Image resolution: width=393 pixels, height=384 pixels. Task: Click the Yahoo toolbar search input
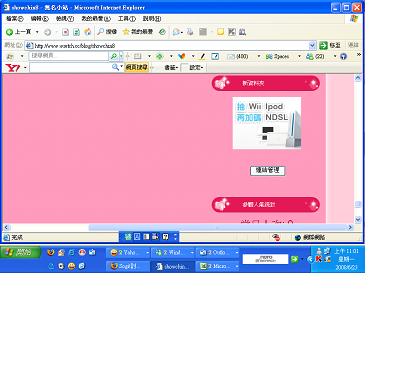point(71,68)
